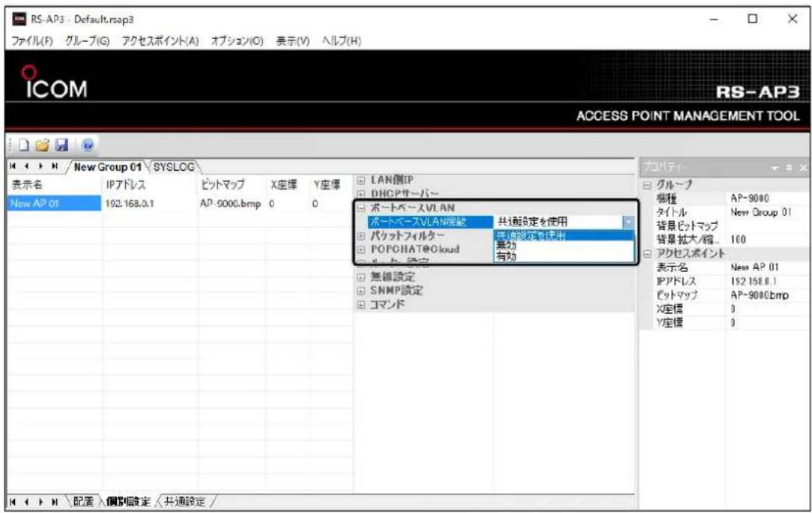Close the プロパティ panel
812x513 pixels.
click(803, 168)
